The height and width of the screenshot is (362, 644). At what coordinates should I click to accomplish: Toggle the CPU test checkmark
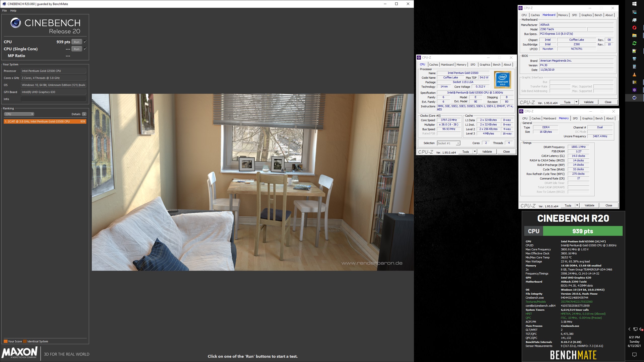(85, 42)
